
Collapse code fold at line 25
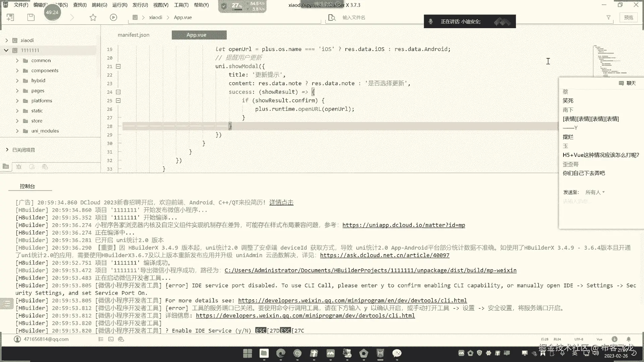118,101
